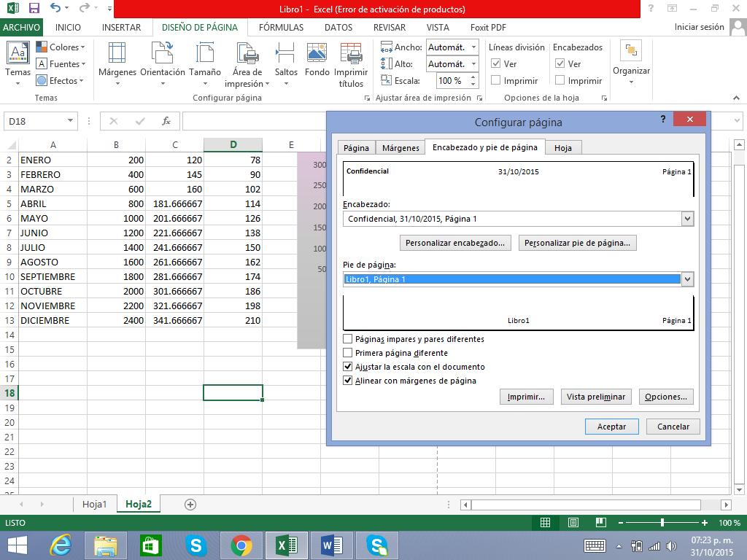Open the Ancho width dropdown
Screen dimensions: 747x560
(x=474, y=47)
